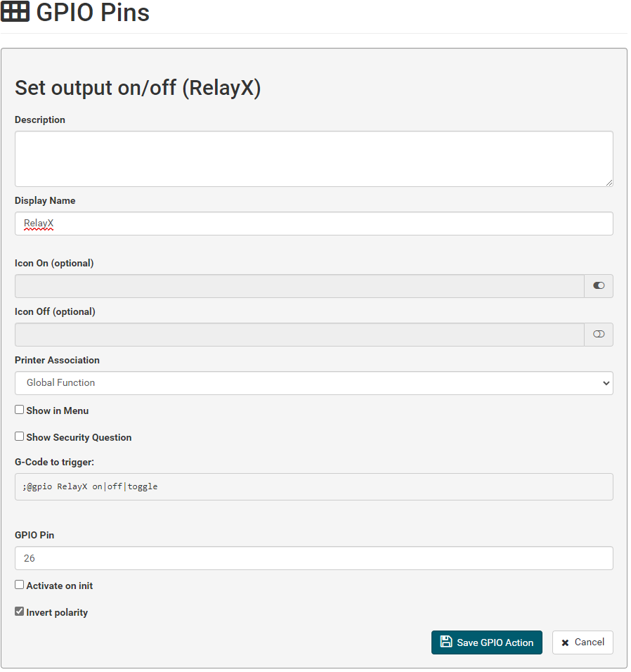Select the Icon On text field
Viewport: 631px width, 672px height.
pyautogui.click(x=301, y=287)
